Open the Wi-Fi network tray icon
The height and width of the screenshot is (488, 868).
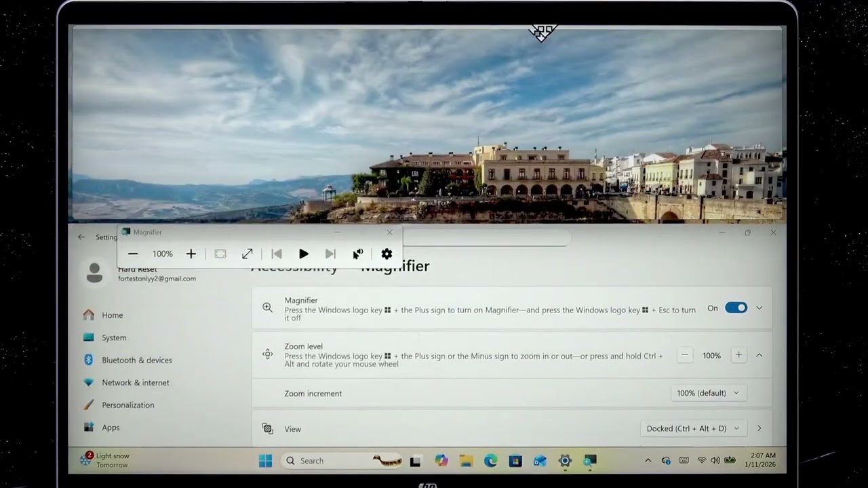click(x=701, y=461)
